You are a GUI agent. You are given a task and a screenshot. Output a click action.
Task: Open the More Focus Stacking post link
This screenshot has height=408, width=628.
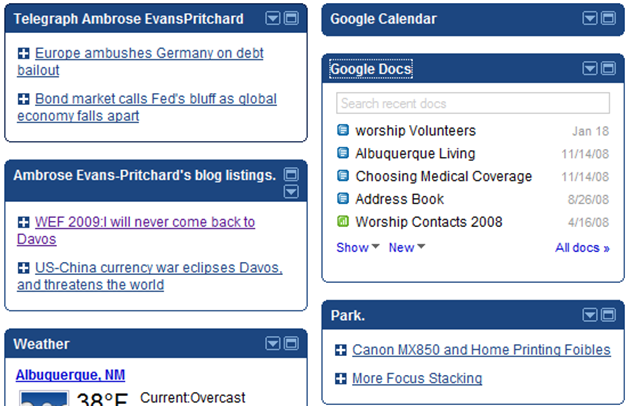coord(417,378)
